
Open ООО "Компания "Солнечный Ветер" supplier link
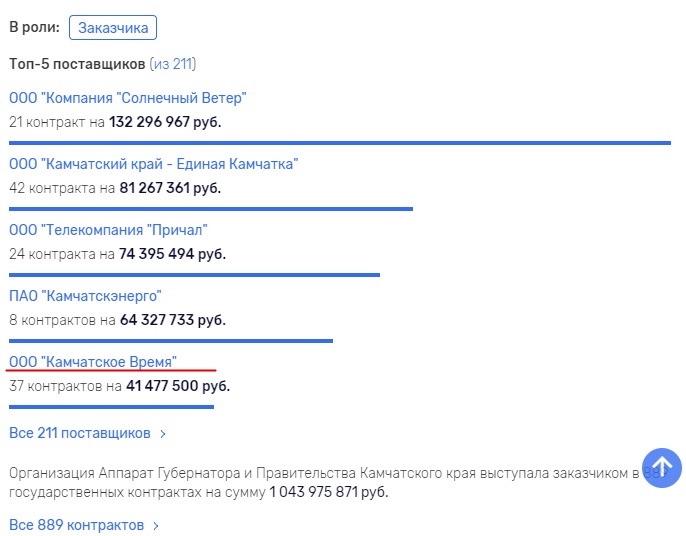128,98
